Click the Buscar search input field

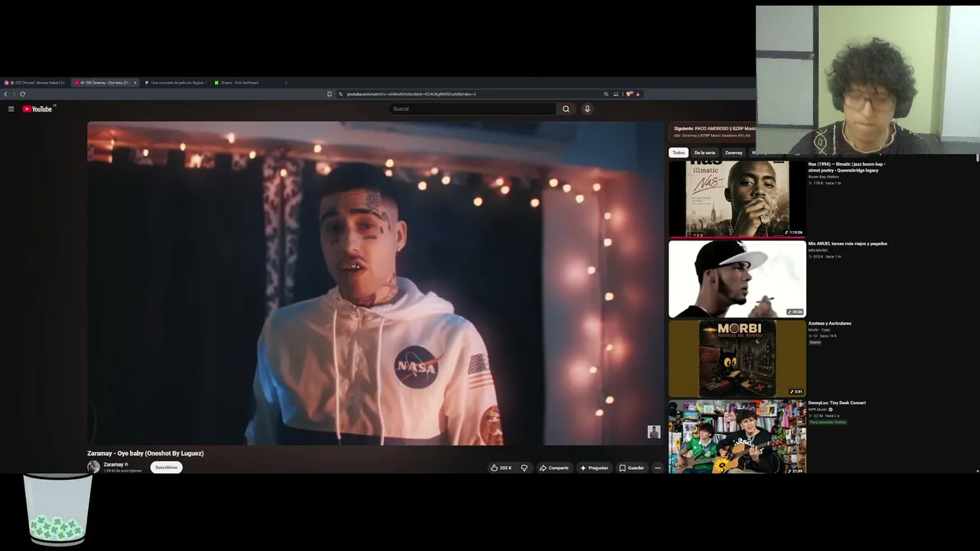(x=472, y=109)
